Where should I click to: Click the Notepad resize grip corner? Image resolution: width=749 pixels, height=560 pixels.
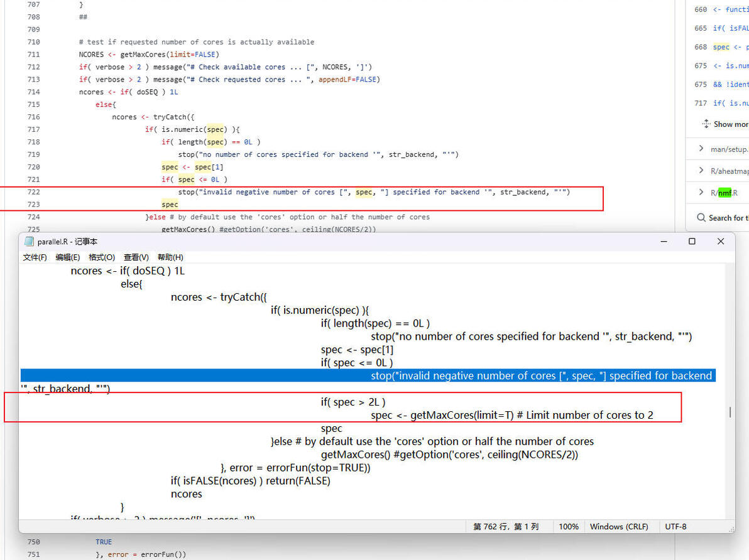pos(731,529)
